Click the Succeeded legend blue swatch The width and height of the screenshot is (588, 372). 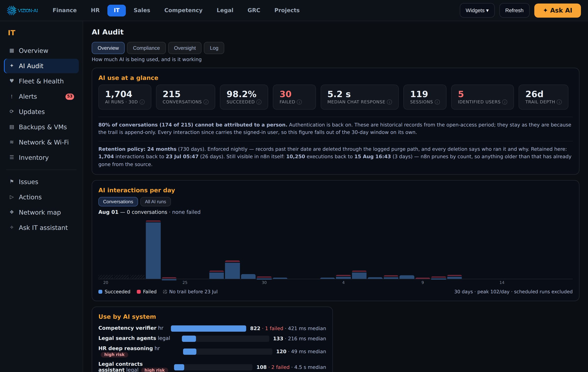pos(100,292)
